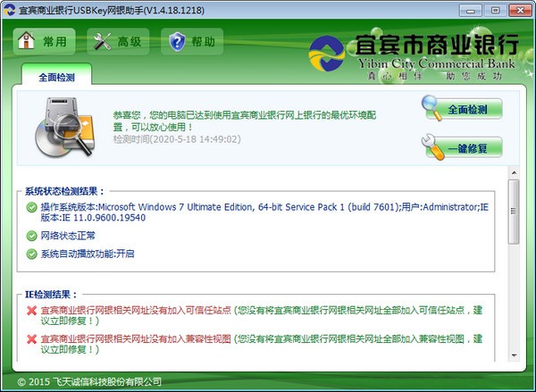
Task: Click the magnifier icon on 全面检测 button
Action: point(431,107)
